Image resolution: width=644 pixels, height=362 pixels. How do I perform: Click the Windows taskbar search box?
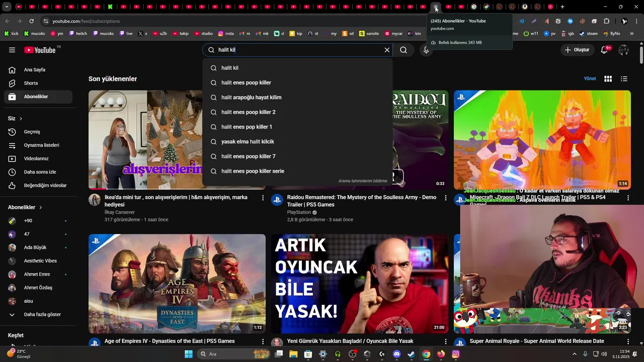[234, 354]
